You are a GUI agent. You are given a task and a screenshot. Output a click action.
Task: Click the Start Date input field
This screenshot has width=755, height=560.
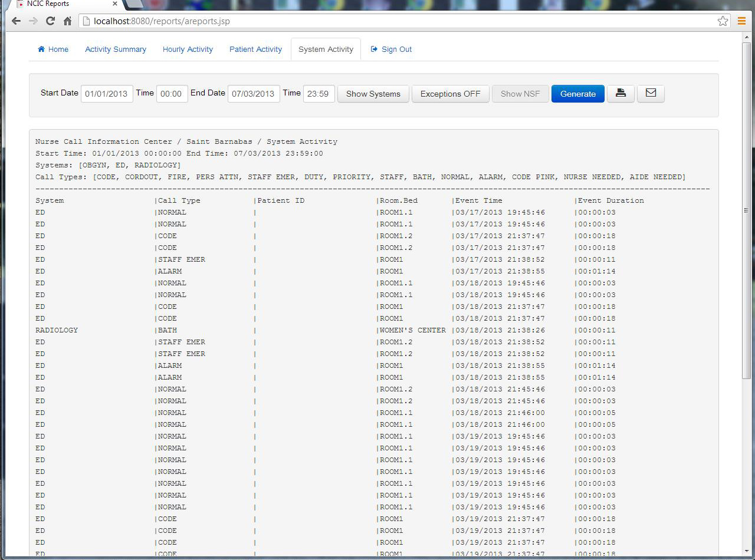pos(107,94)
